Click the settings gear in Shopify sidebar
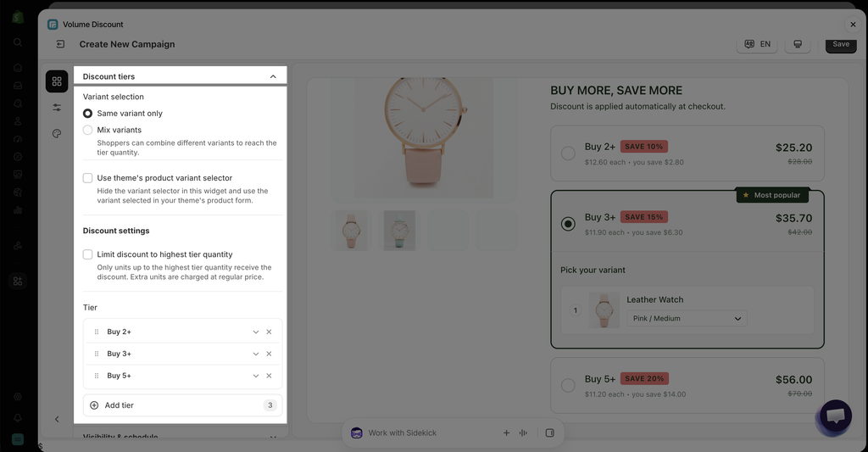 [18, 397]
